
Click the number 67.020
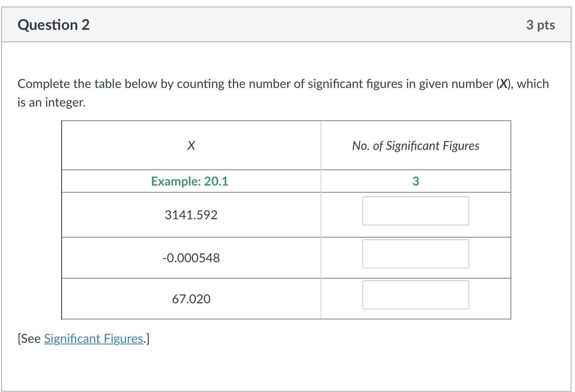point(191,299)
